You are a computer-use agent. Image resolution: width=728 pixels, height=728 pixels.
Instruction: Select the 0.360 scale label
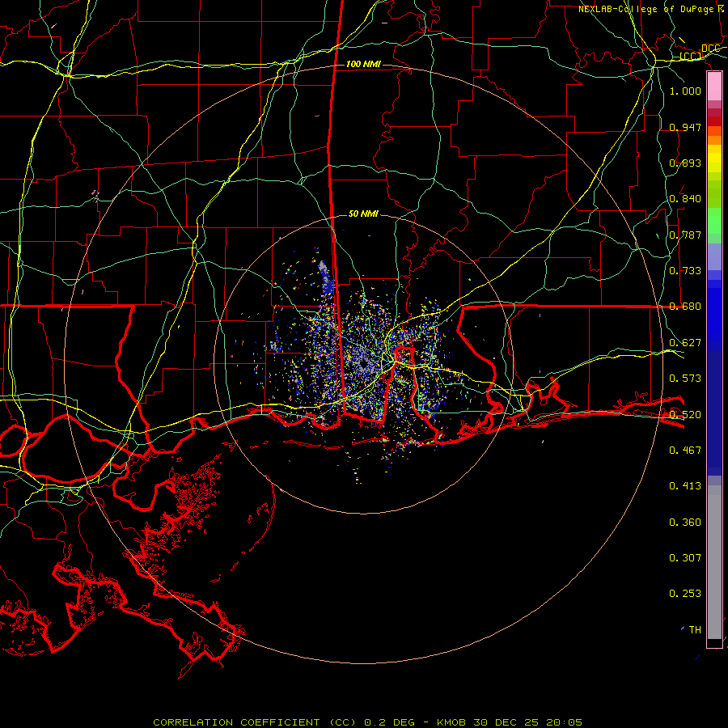[x=685, y=523]
